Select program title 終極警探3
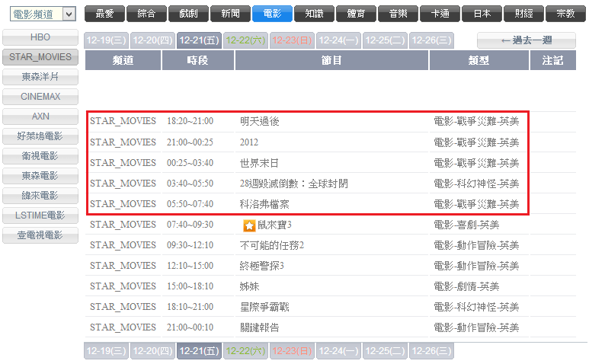This screenshot has width=589, height=364. [x=262, y=266]
